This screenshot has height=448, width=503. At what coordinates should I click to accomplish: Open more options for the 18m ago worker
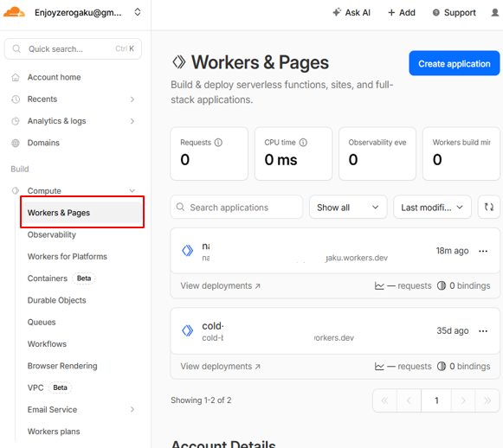(483, 251)
